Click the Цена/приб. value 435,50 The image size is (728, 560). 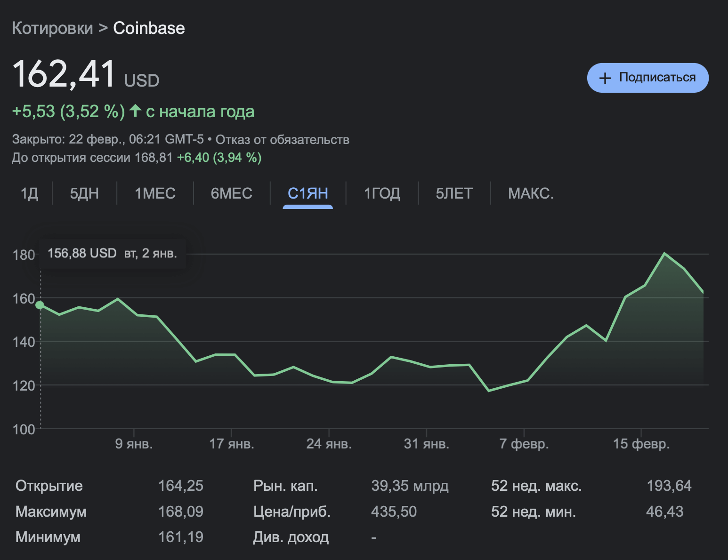(394, 512)
